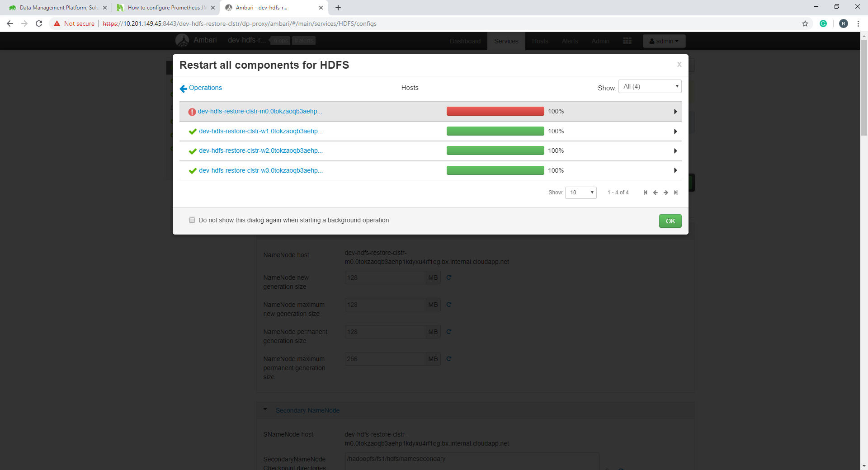The width and height of the screenshot is (868, 470).
Task: Click the Not secure warning icon in address bar
Action: point(57,23)
